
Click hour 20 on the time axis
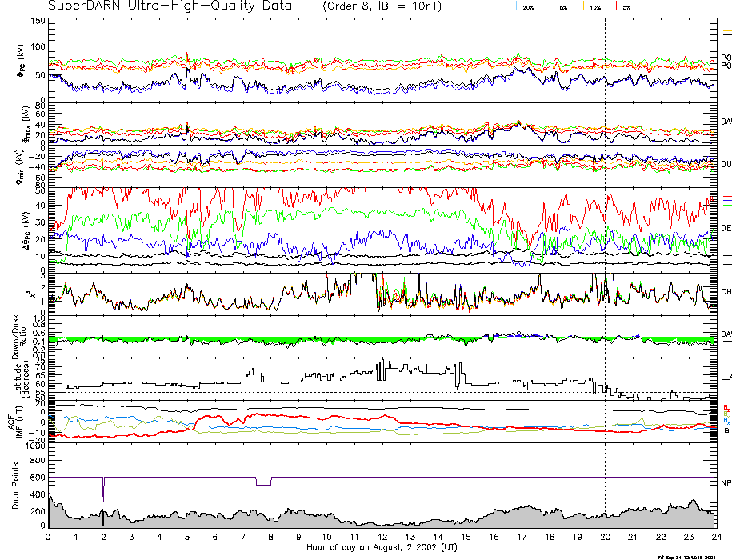(x=605, y=537)
